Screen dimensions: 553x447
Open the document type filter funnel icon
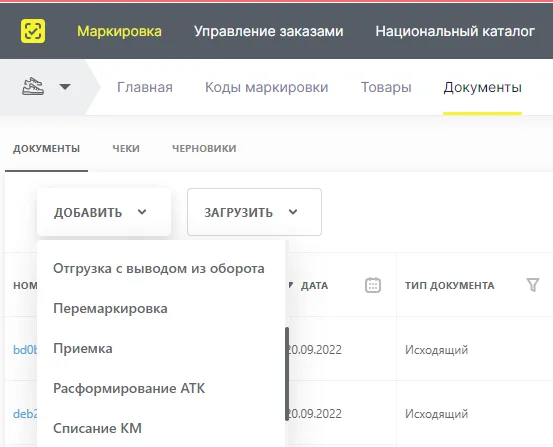pyautogui.click(x=533, y=285)
